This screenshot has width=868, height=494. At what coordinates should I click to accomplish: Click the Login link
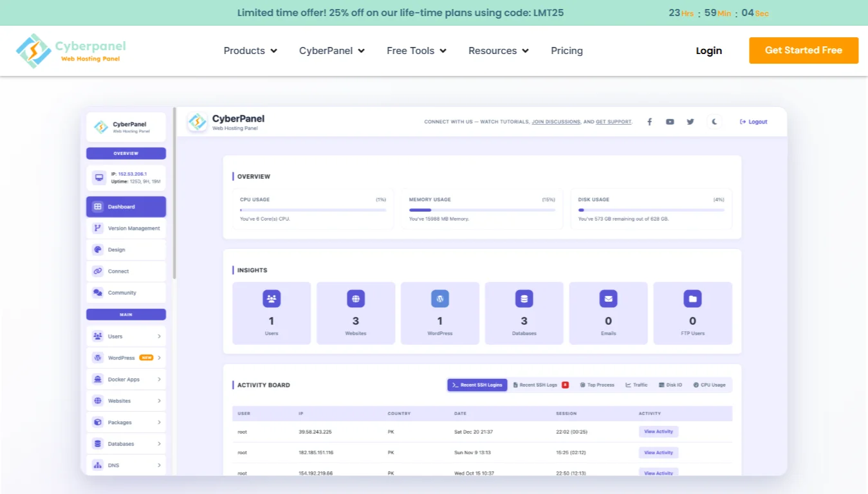coord(708,51)
